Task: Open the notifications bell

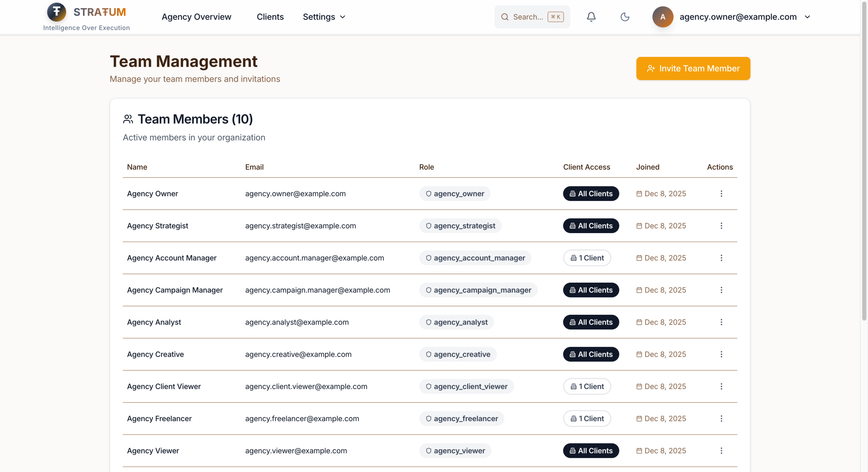Action: (x=591, y=17)
